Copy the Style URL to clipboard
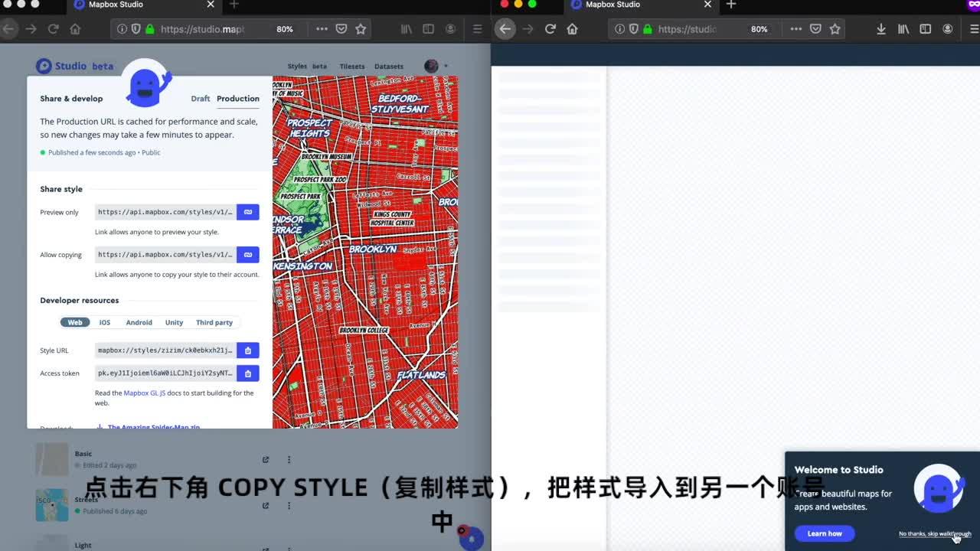This screenshot has width=980, height=551. point(247,350)
